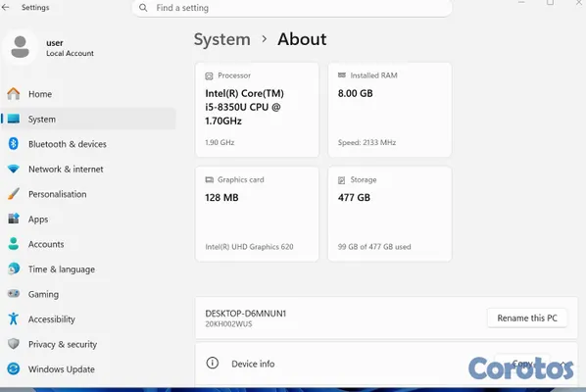Rename this PC

(x=527, y=318)
